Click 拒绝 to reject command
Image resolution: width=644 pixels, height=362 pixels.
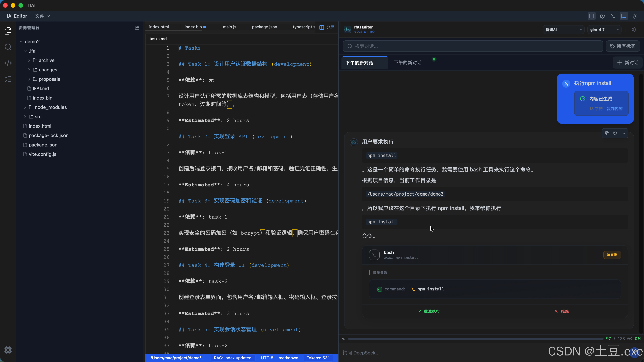click(561, 311)
